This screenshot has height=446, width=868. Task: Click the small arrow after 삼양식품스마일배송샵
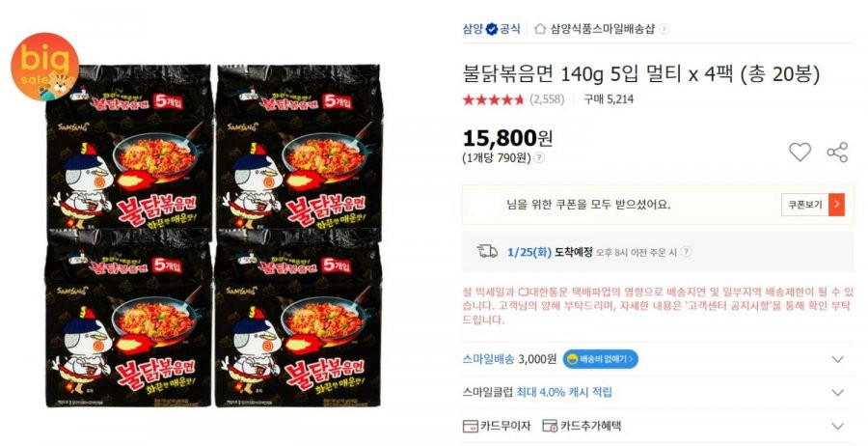664,29
